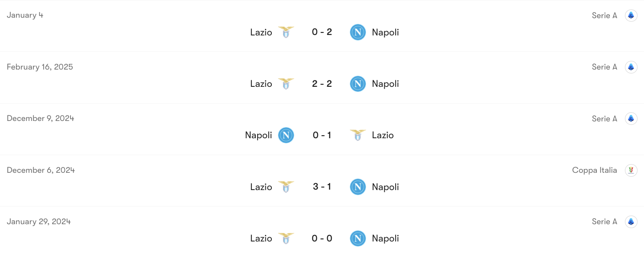Viewport: 644px width, 254px height.
Task: Open the Lazio team name link in the top match
Action: [261, 32]
